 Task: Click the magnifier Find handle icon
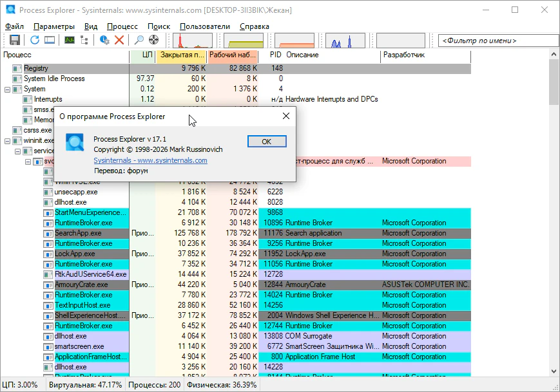pyautogui.click(x=139, y=40)
